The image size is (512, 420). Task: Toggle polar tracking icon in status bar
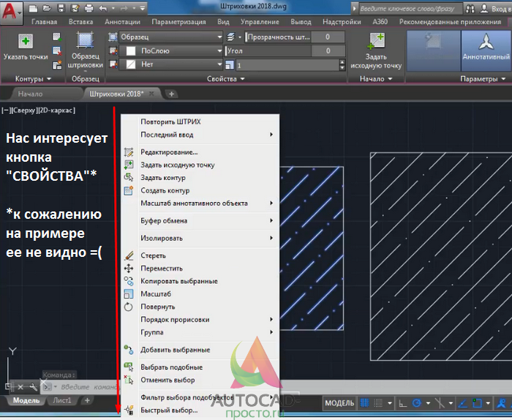(417, 403)
